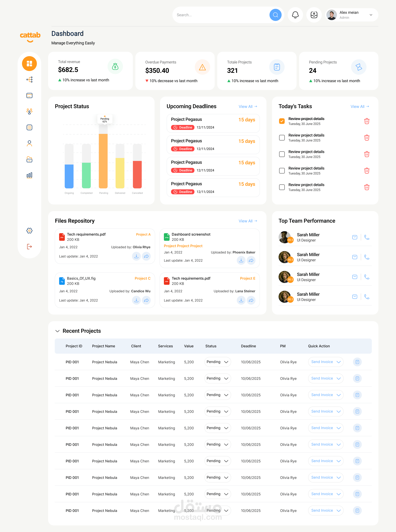Uncheck the completed Review project details task
This screenshot has height=532, width=396.
point(282,121)
